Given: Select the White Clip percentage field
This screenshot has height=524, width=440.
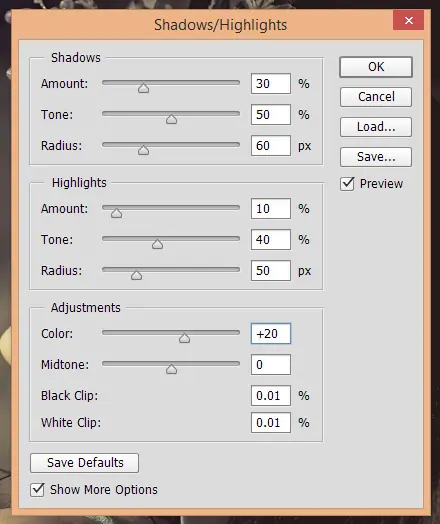Looking at the screenshot, I should (x=271, y=423).
